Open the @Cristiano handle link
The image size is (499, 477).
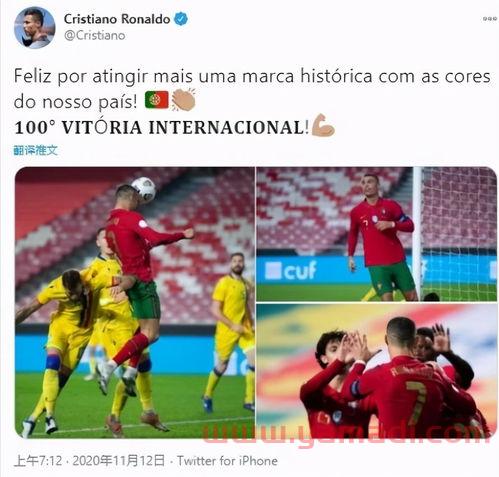click(x=95, y=36)
